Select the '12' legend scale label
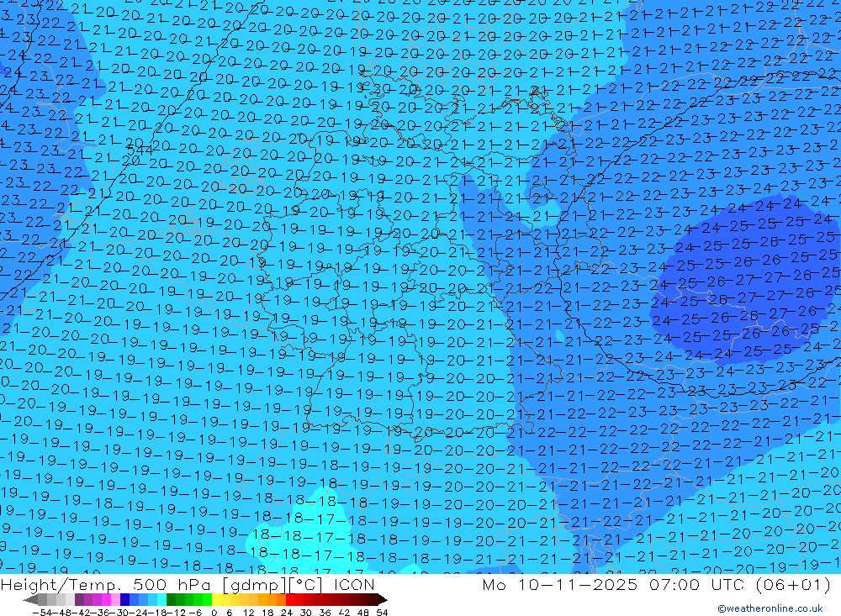The height and width of the screenshot is (616, 841). click(249, 613)
